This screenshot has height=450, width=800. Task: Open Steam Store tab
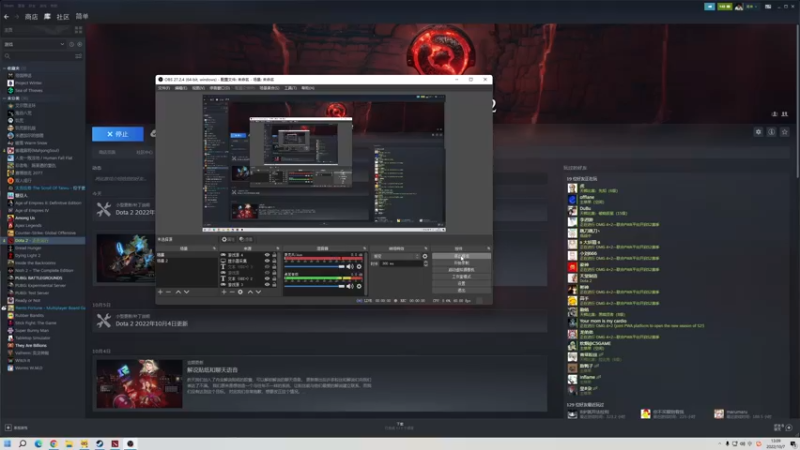click(x=31, y=17)
